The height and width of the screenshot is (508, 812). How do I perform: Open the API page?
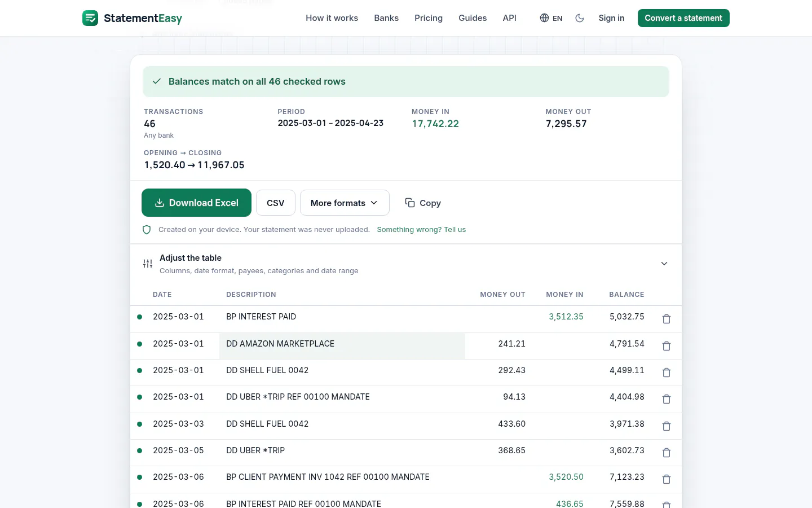pyautogui.click(x=509, y=18)
